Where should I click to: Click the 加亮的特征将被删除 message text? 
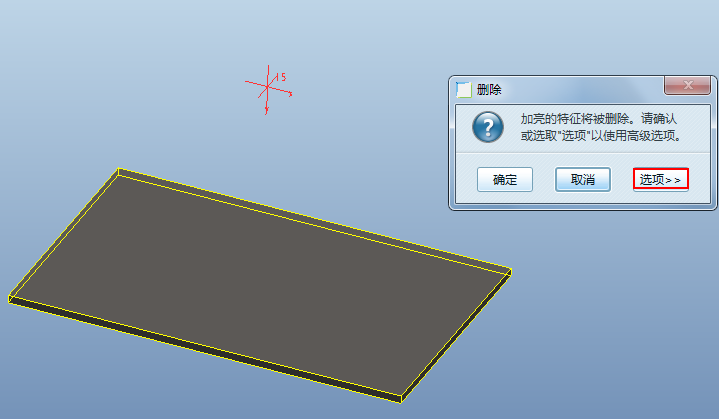tap(599, 127)
